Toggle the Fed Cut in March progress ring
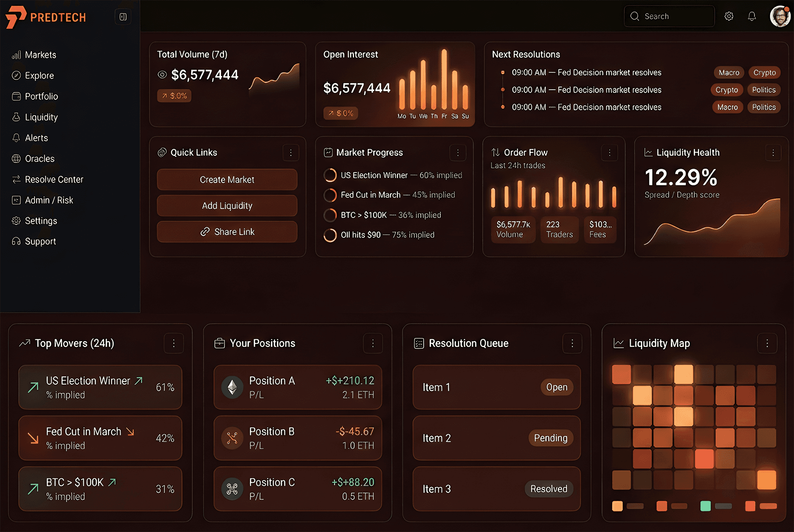Viewport: 794px width, 532px height. point(330,195)
